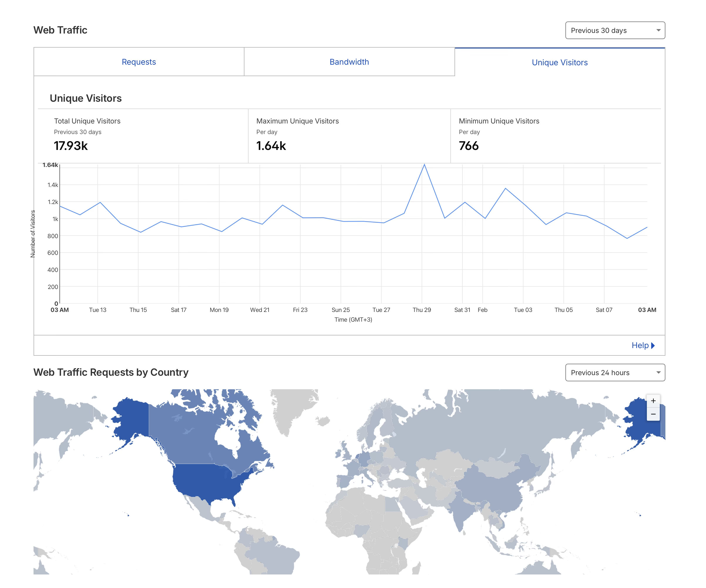Zoom in on the world map
This screenshot has width=706, height=588.
coord(654,400)
